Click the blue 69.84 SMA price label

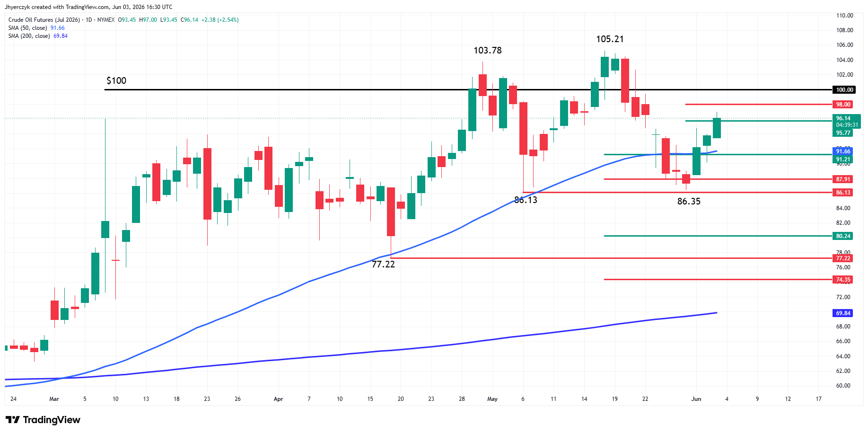click(x=843, y=313)
